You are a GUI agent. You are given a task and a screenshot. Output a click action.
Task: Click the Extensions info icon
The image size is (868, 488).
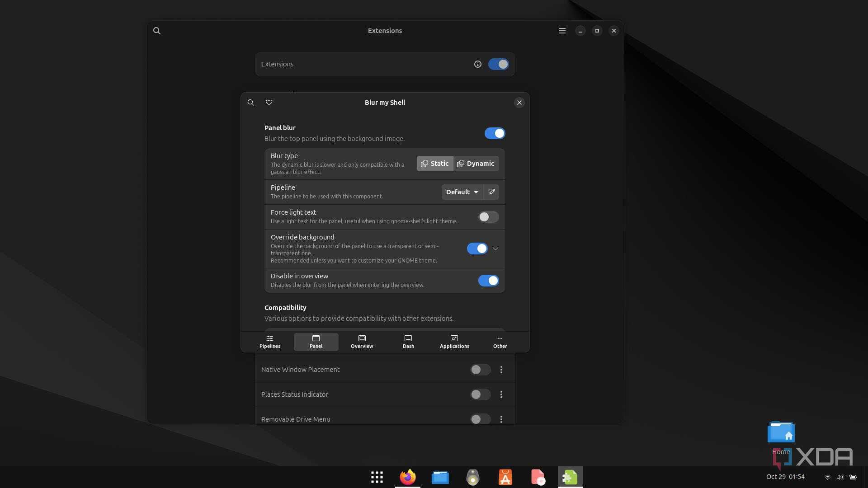click(477, 64)
